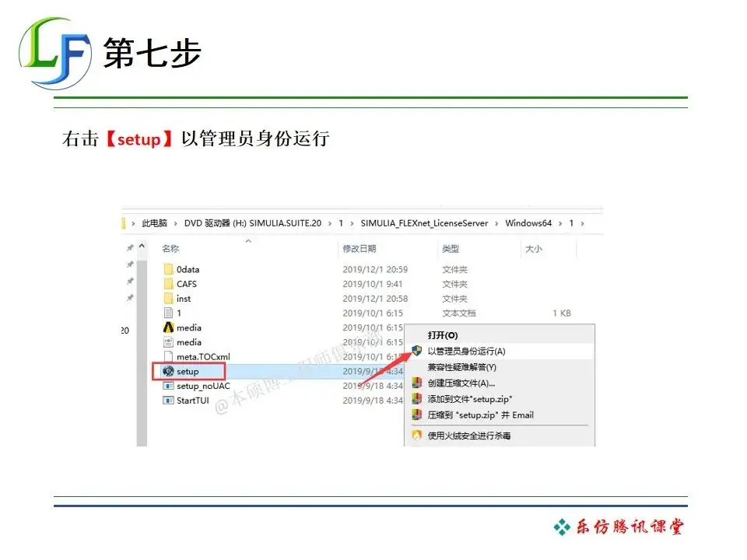
Task: Click the 文本文档 type cell
Action: coord(459,313)
